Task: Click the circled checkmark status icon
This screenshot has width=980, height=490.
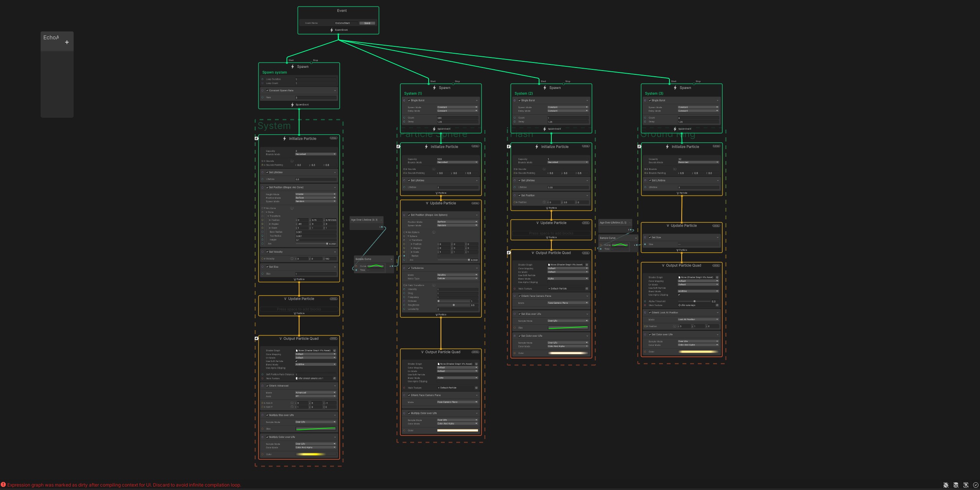Action: [976, 485]
